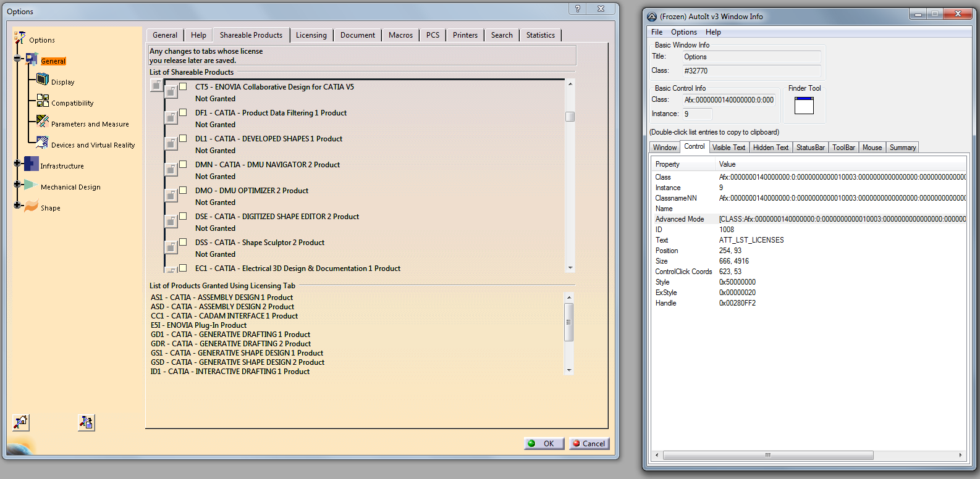Viewport: 980px width, 479px height.
Task: Expand the Mechanical Design tree node
Action: [x=17, y=185]
